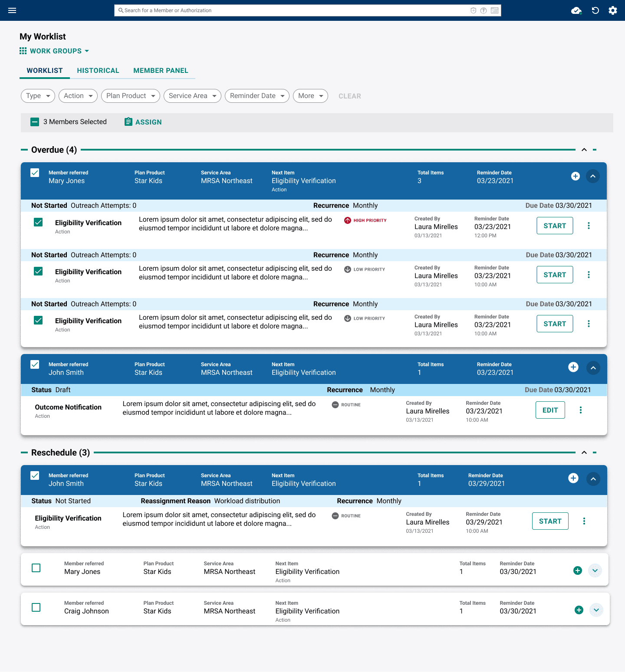Expand the Mary Jones 03/30/2021 row
The image size is (625, 672).
tap(595, 570)
